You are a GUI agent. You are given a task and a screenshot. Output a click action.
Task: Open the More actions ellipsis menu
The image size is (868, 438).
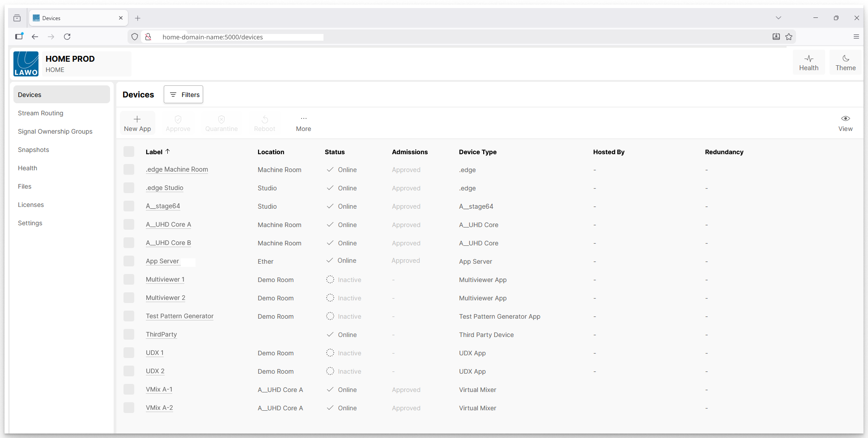click(303, 119)
